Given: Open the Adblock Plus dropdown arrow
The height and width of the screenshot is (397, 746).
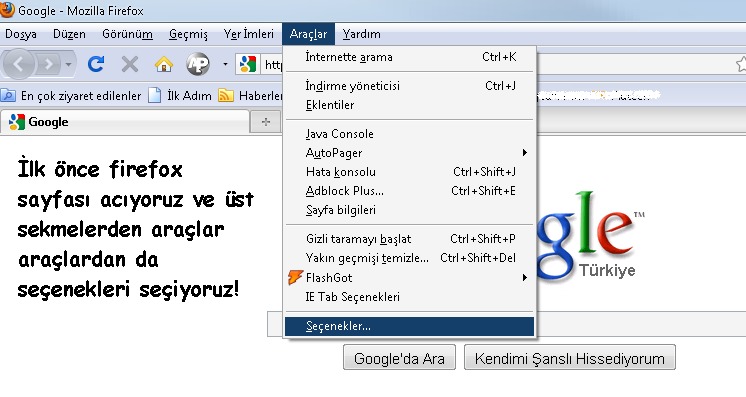Looking at the screenshot, I should (x=225, y=64).
